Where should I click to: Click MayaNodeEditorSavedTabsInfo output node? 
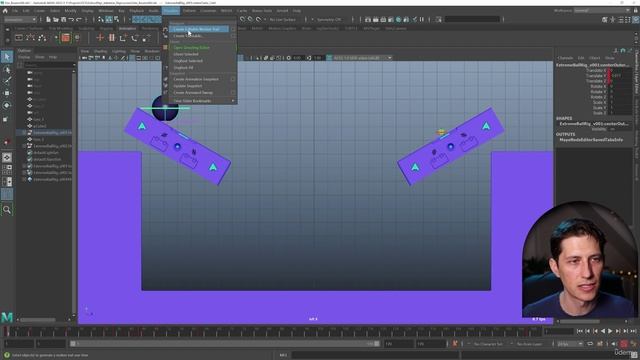591,140
